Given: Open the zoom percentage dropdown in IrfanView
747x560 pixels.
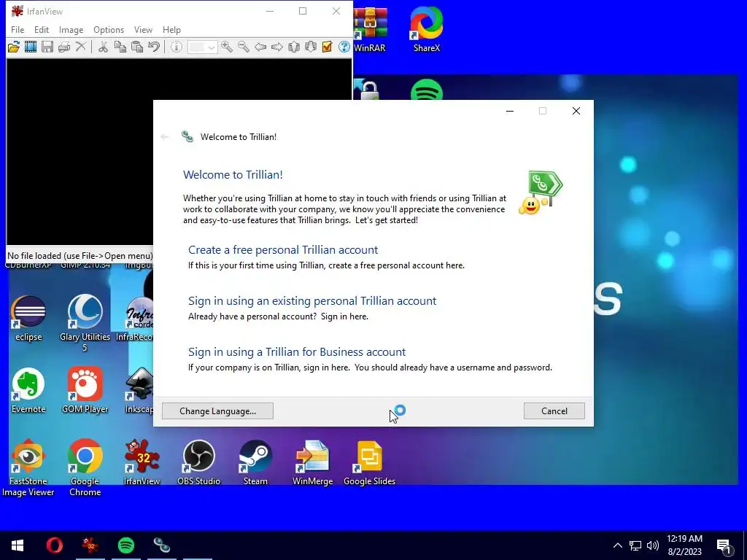Looking at the screenshot, I should tap(211, 47).
